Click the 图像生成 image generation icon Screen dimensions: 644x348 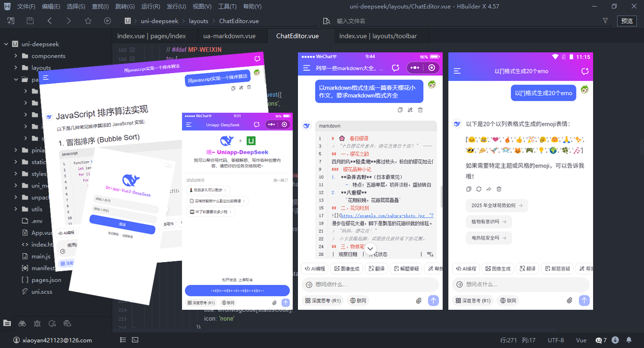(x=498, y=268)
